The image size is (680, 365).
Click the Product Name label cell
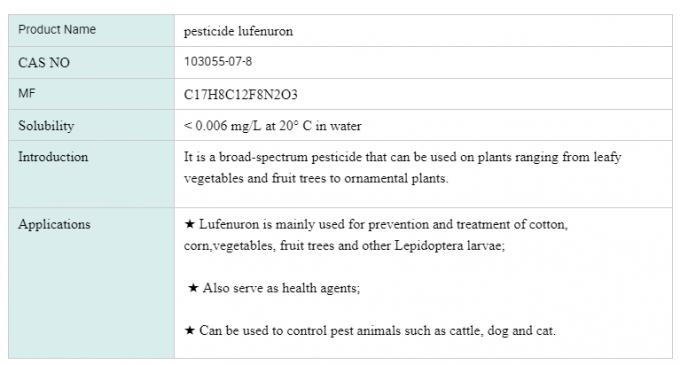92,30
